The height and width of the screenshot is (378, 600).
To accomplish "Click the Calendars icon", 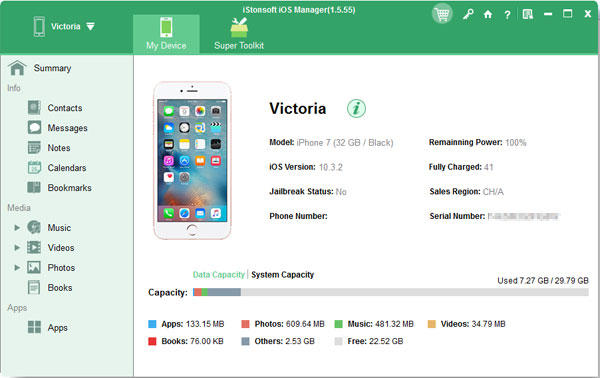I will [34, 168].
